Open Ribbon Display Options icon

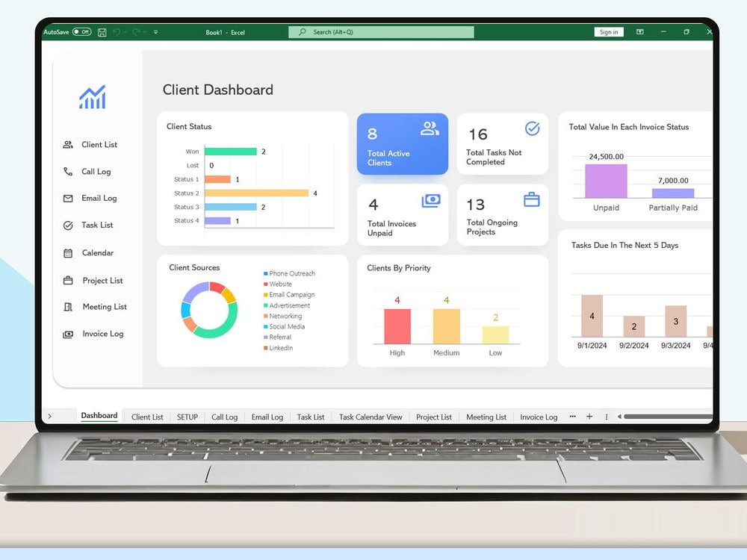click(640, 32)
